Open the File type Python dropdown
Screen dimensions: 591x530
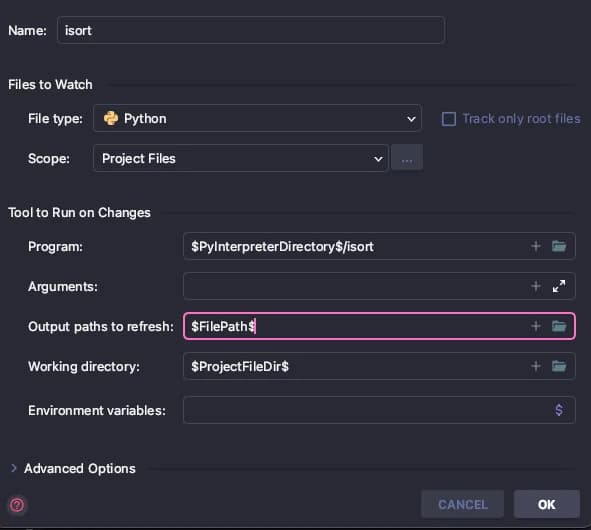coord(257,118)
